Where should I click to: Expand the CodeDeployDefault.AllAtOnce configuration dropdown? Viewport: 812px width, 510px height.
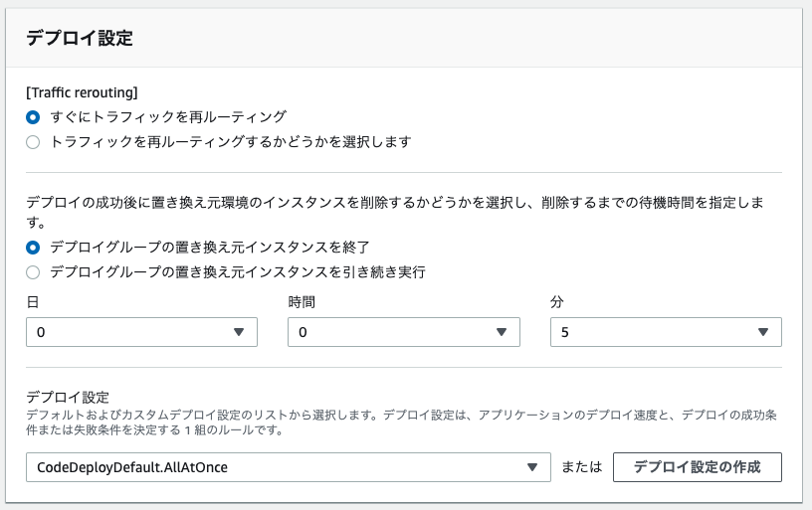(x=288, y=467)
